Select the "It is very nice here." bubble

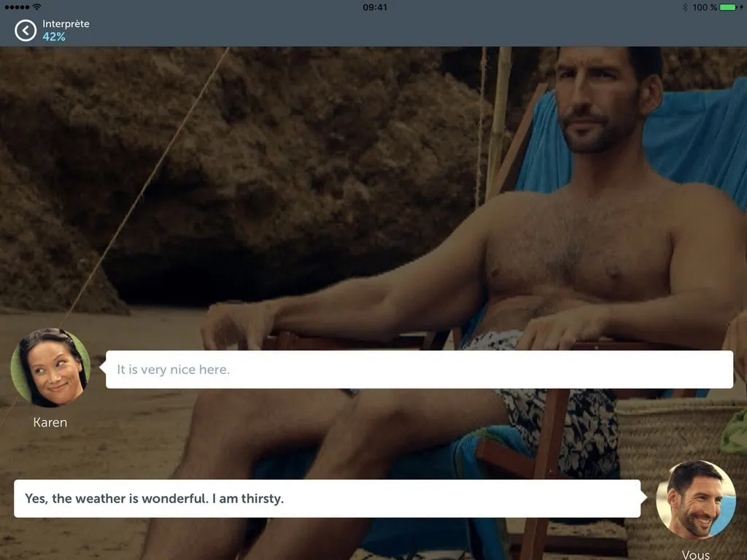(419, 370)
